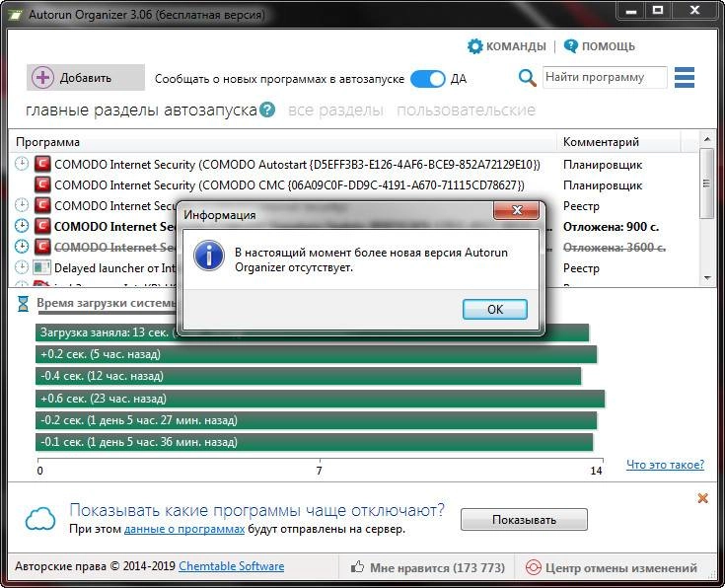Open the hamburger menu icon
Image resolution: width=725 pixels, height=588 pixels.
pos(685,77)
